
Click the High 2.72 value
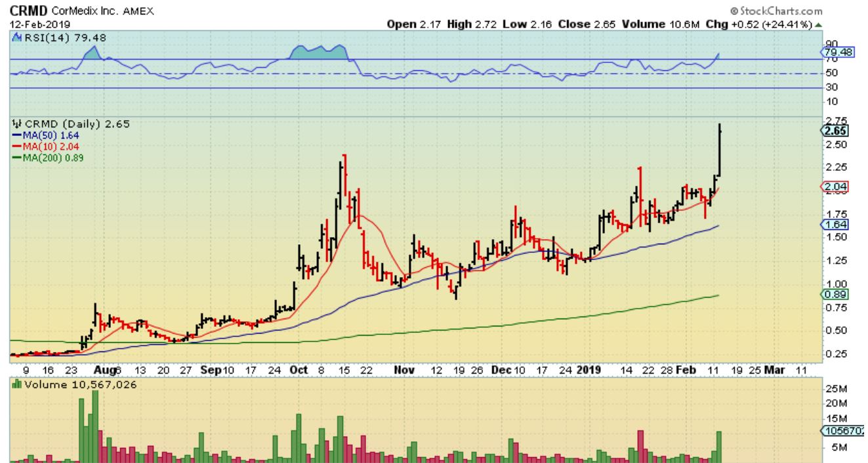[x=473, y=24]
